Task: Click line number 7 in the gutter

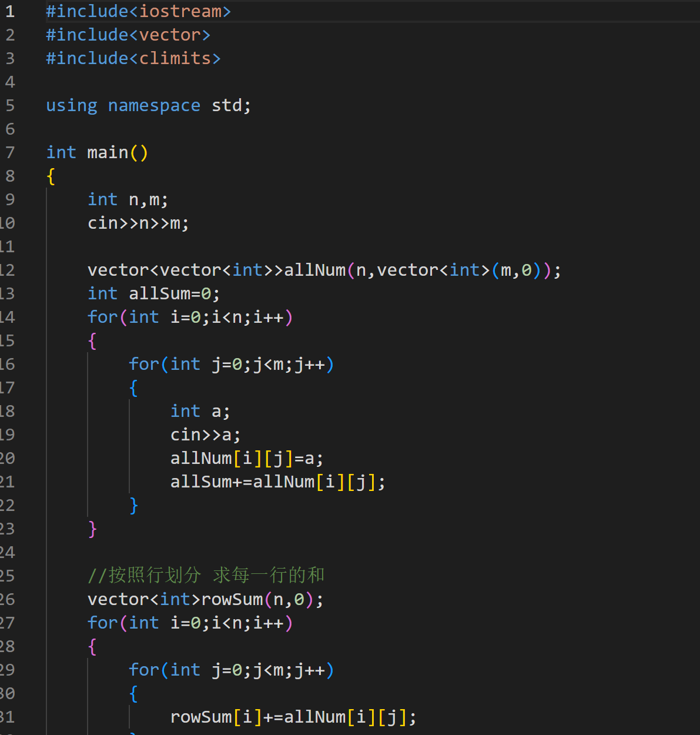Action: [10, 152]
